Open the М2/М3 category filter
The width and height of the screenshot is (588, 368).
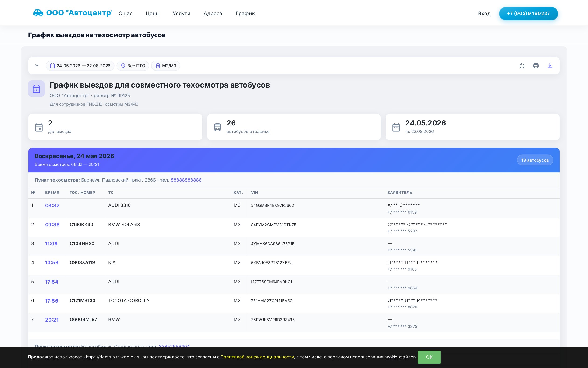tap(166, 66)
